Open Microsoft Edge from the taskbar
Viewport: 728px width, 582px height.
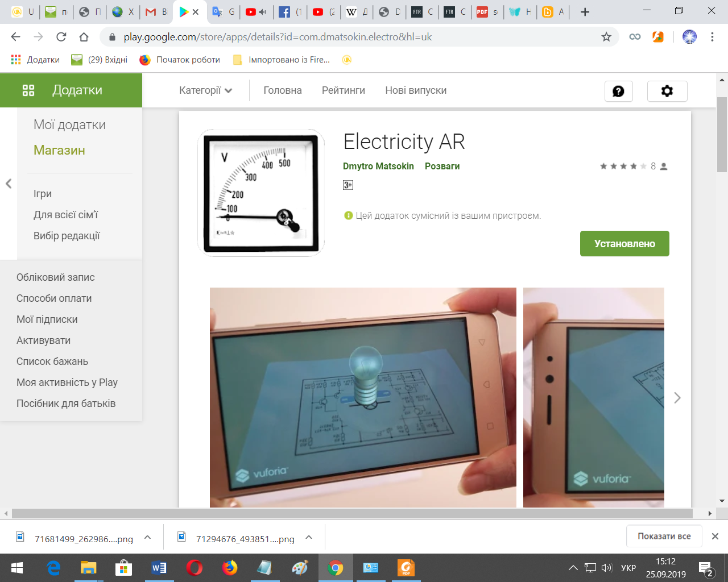coord(53,568)
